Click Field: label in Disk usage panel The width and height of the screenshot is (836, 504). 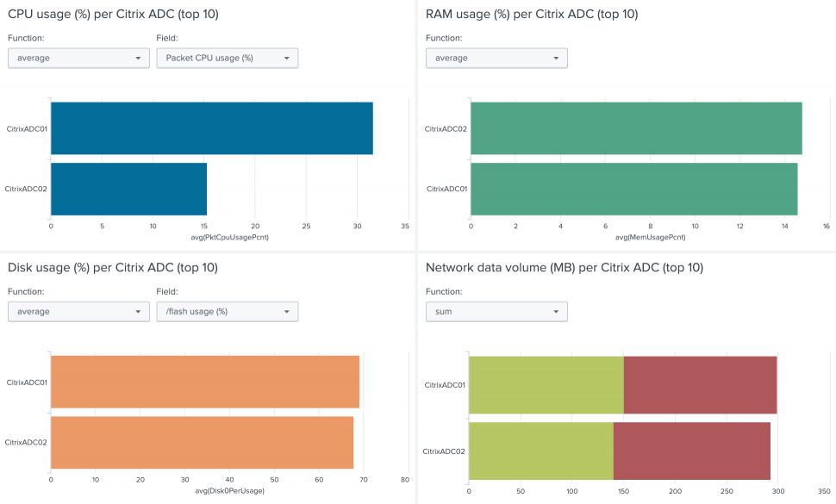(167, 291)
